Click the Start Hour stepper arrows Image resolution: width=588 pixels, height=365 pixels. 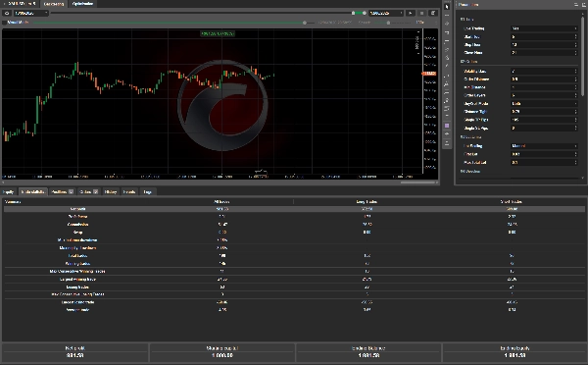[575, 37]
